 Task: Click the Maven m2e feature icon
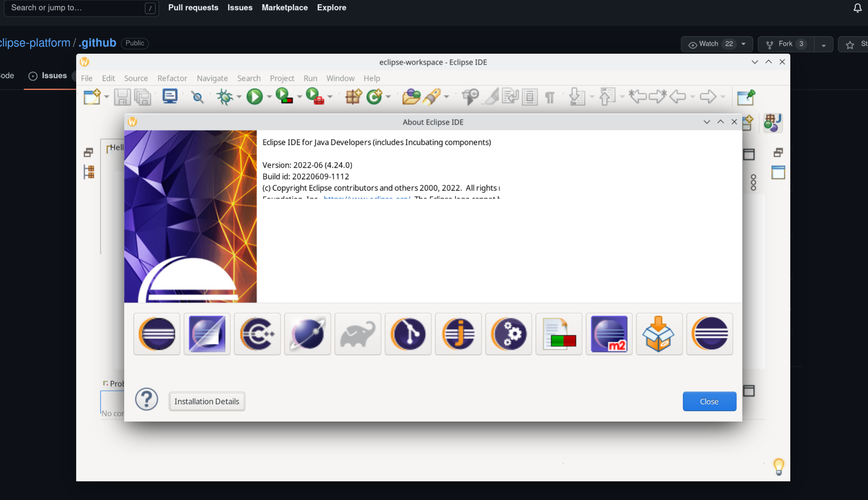[609, 334]
